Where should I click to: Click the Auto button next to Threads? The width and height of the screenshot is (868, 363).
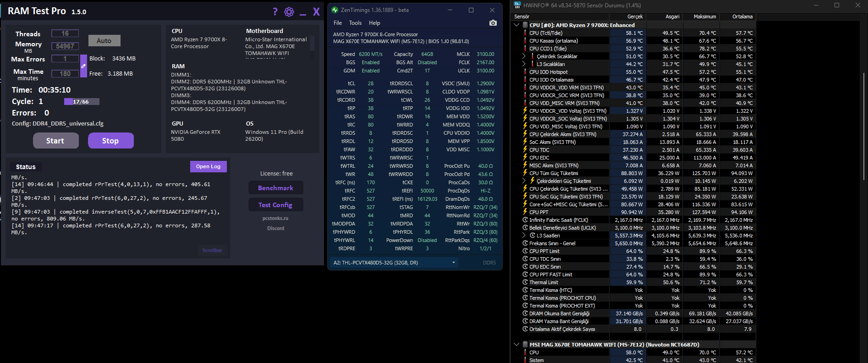pos(104,41)
